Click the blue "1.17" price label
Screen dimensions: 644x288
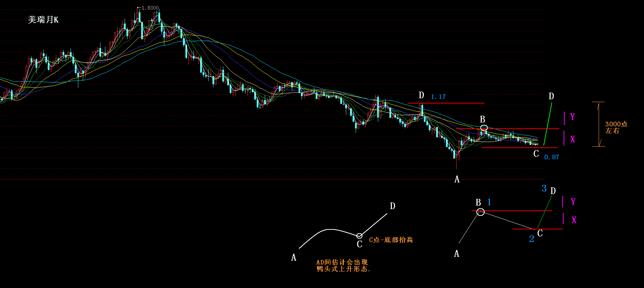(x=438, y=97)
